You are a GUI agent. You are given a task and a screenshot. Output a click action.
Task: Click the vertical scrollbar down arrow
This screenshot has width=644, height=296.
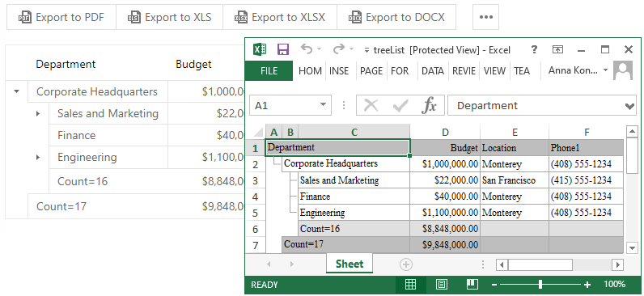point(632,247)
